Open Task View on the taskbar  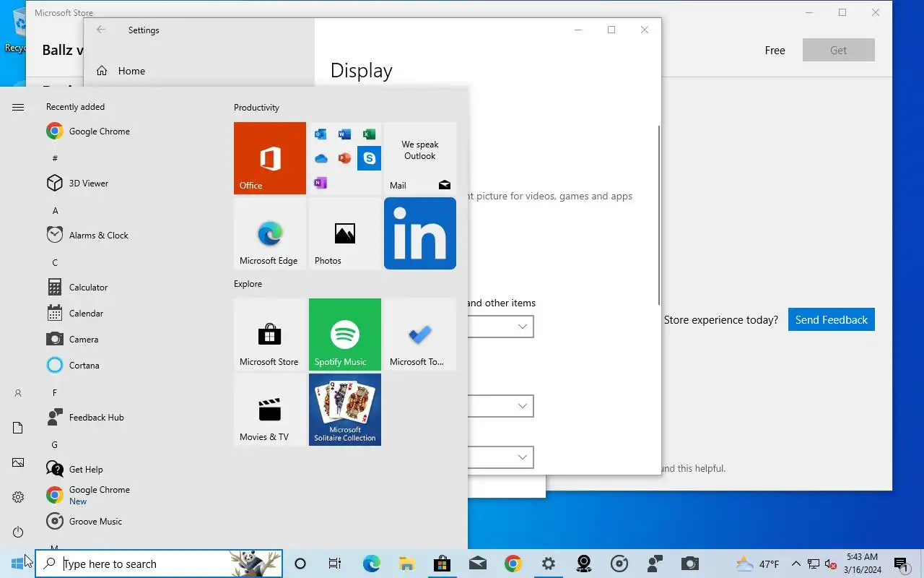pyautogui.click(x=335, y=564)
